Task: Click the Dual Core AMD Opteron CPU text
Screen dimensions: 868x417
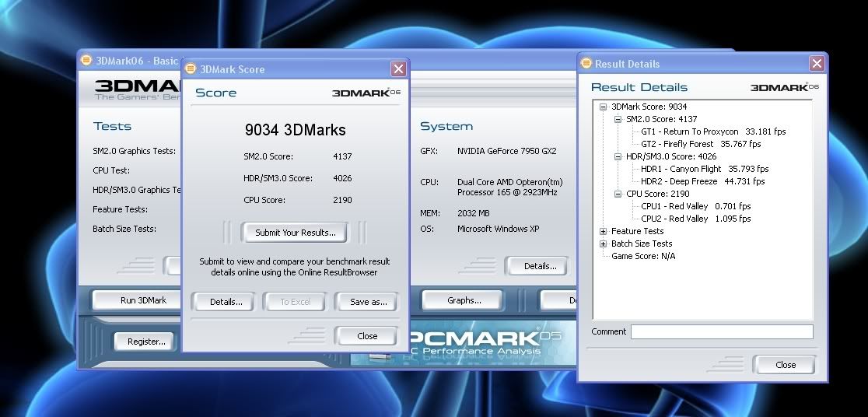Action: (x=510, y=187)
